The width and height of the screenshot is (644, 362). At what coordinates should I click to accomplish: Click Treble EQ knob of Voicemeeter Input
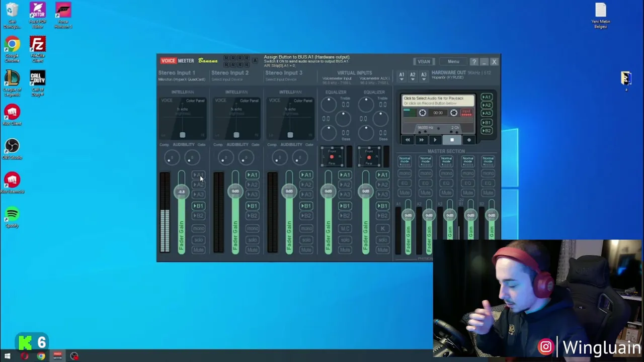pos(329,104)
